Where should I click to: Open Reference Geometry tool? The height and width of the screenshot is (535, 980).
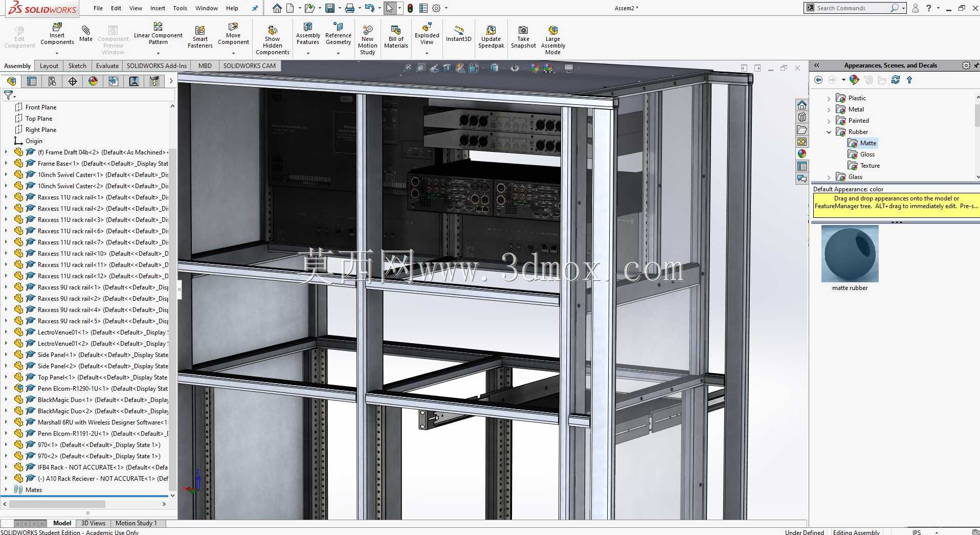point(338,34)
